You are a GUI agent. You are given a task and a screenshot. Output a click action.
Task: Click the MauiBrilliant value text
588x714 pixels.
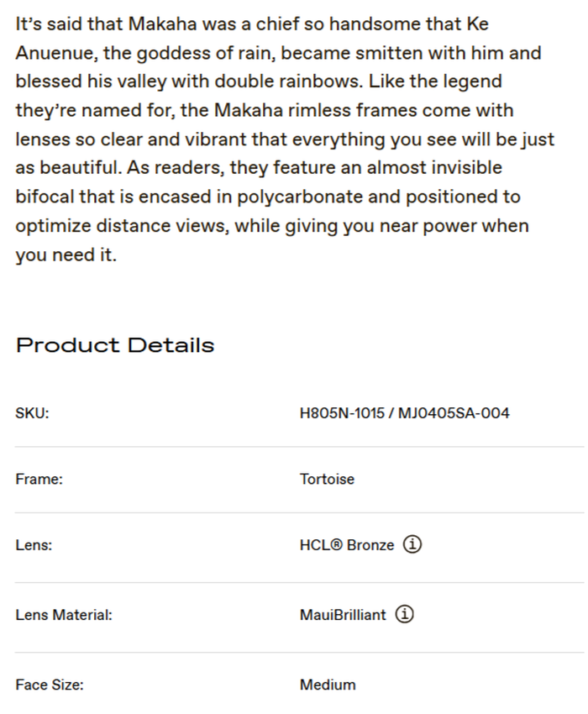tap(343, 615)
